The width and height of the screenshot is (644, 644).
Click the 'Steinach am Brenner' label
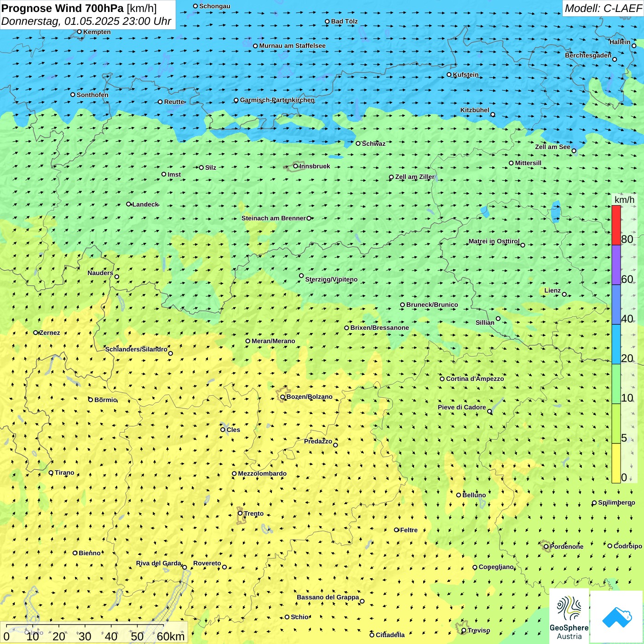pyautogui.click(x=274, y=218)
